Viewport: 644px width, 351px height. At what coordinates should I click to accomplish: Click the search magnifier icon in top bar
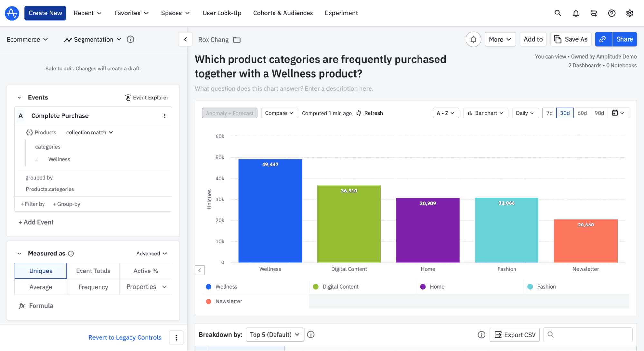pyautogui.click(x=558, y=13)
